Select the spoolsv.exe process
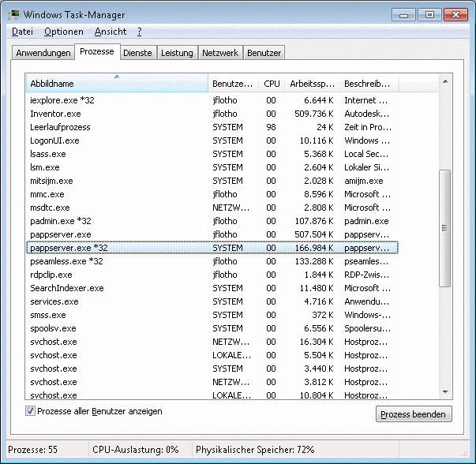The height and width of the screenshot is (464, 476). click(x=212, y=328)
